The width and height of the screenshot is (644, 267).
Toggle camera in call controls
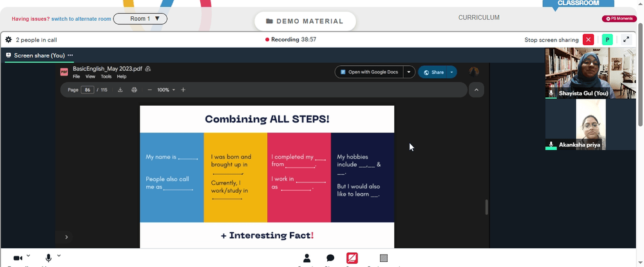(17, 258)
